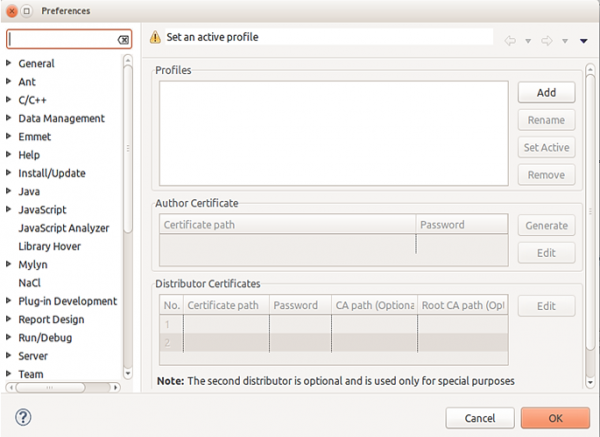Open the preferences view menu arrow

pyautogui.click(x=584, y=41)
